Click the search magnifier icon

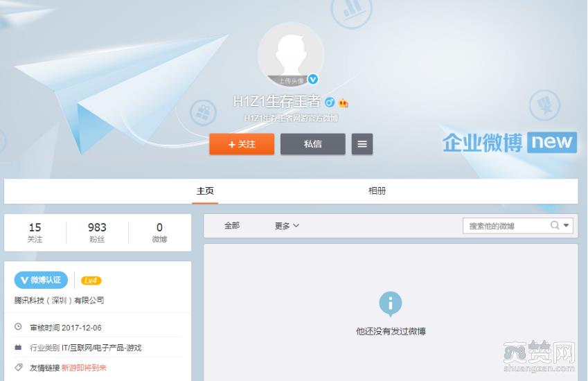click(555, 225)
